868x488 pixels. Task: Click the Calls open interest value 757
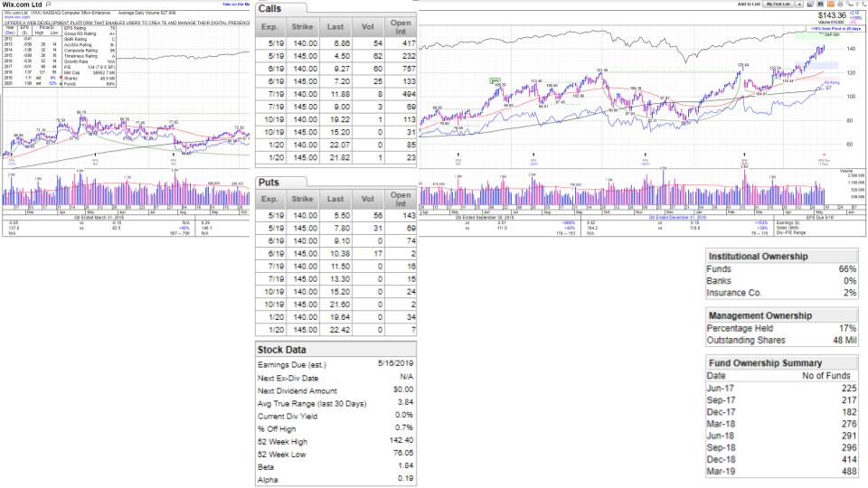pyautogui.click(x=409, y=69)
